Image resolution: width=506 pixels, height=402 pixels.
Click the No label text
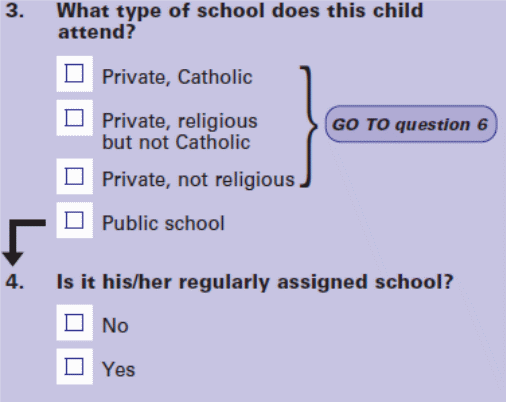115,326
